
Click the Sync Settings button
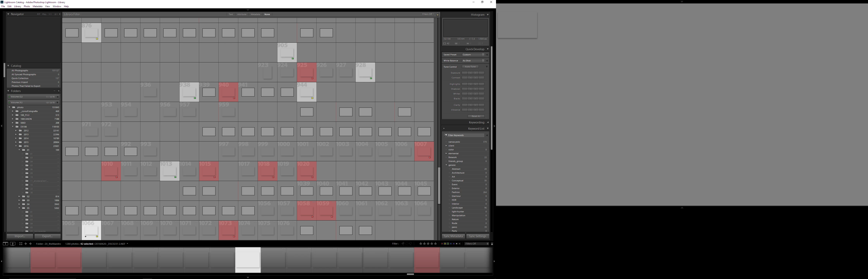(477, 236)
